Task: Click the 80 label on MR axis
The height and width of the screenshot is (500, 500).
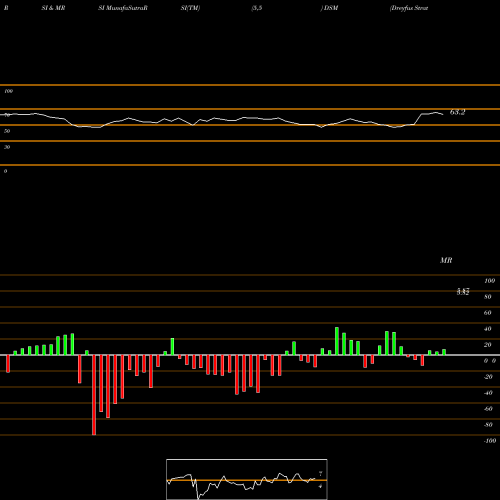Action: click(488, 297)
